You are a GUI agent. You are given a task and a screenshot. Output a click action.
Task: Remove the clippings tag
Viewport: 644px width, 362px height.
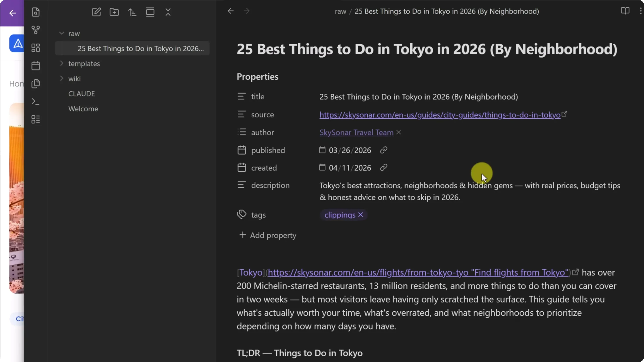click(361, 215)
